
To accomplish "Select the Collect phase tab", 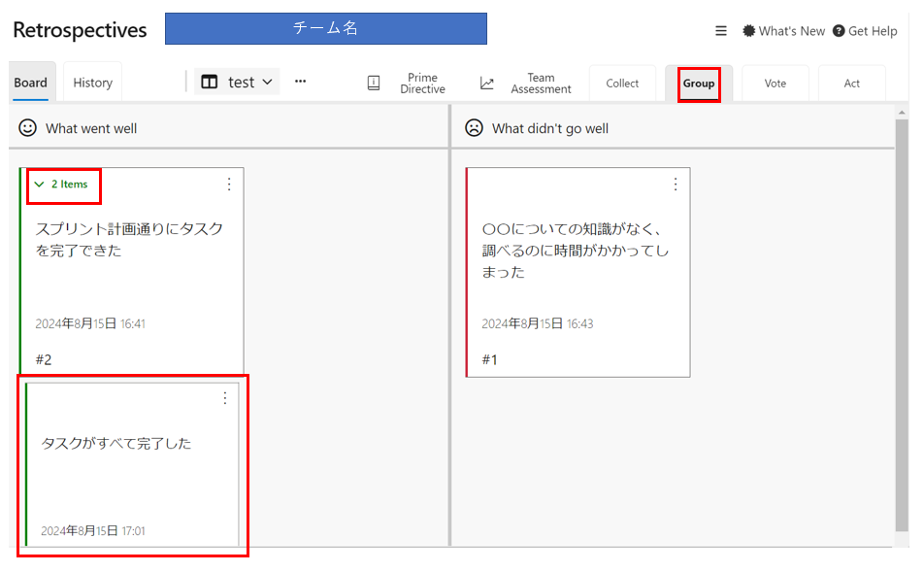I will (x=622, y=84).
